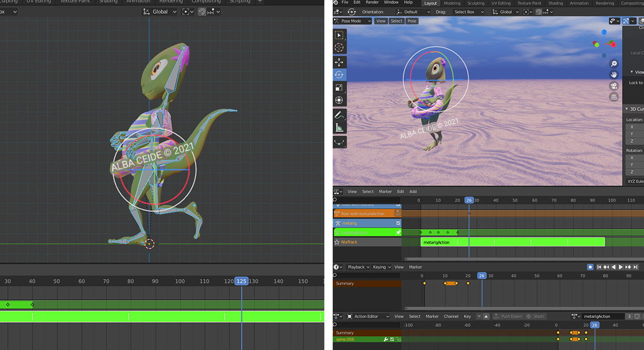Jump to start frame in playback controls

click(599, 267)
